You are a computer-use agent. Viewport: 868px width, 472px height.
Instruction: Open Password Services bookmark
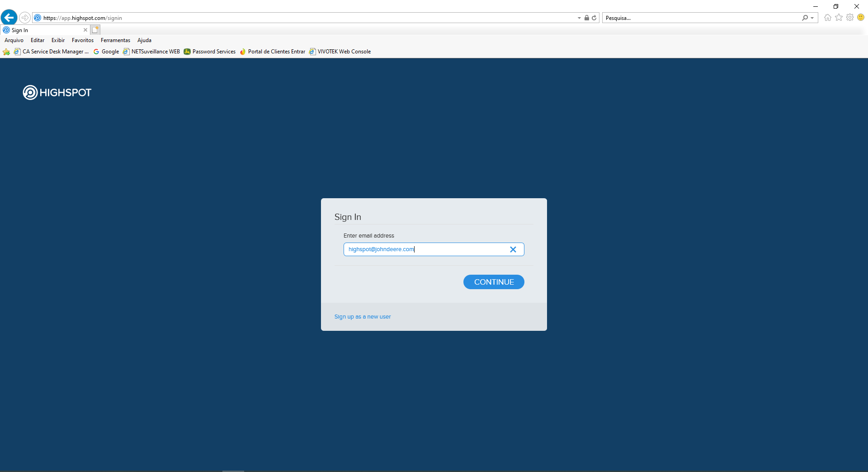(210, 52)
